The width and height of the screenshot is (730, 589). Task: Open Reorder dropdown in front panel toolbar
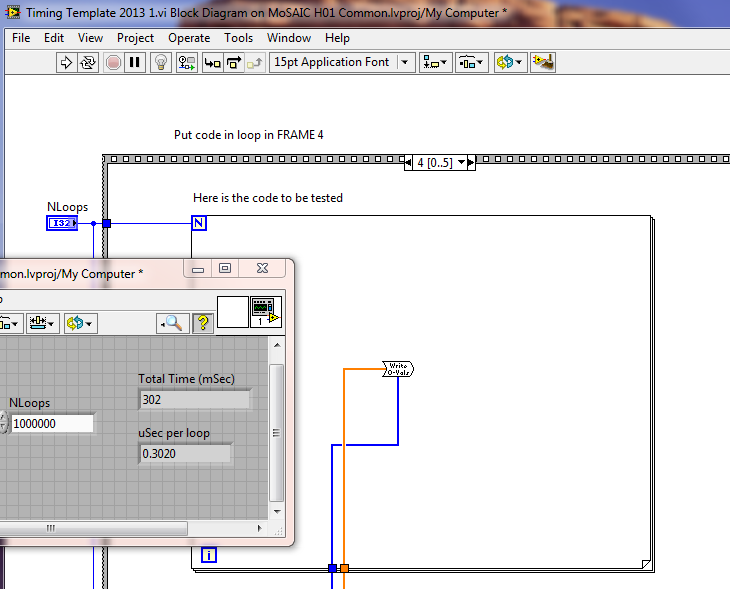tap(81, 323)
